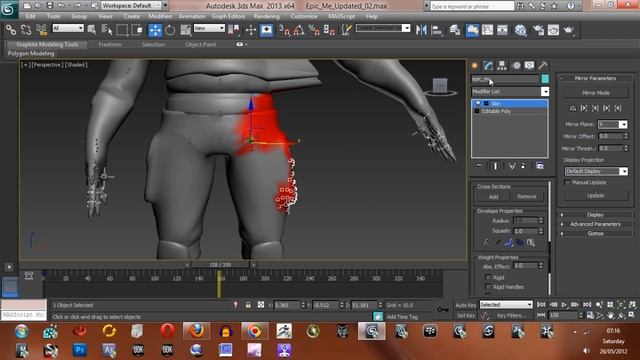Click the Unlink Selection icon
Screen dimensions: 640x360
pyautogui.click(x=26, y=30)
